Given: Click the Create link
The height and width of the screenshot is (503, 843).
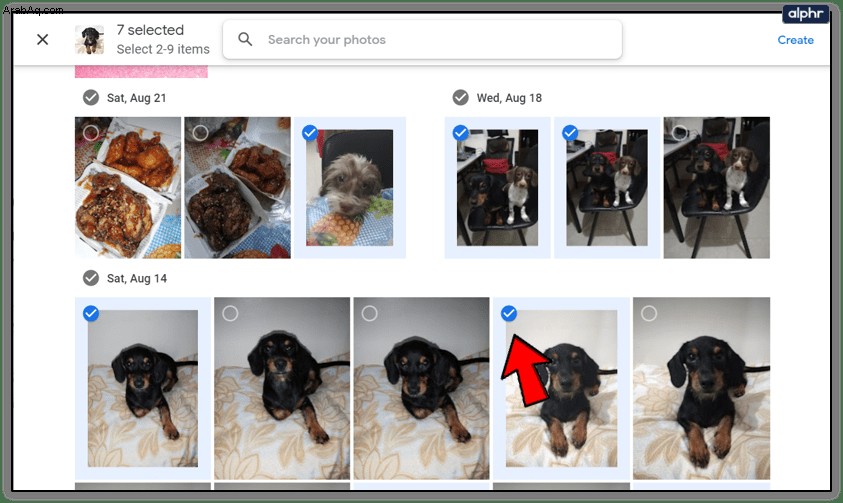Looking at the screenshot, I should click(795, 40).
